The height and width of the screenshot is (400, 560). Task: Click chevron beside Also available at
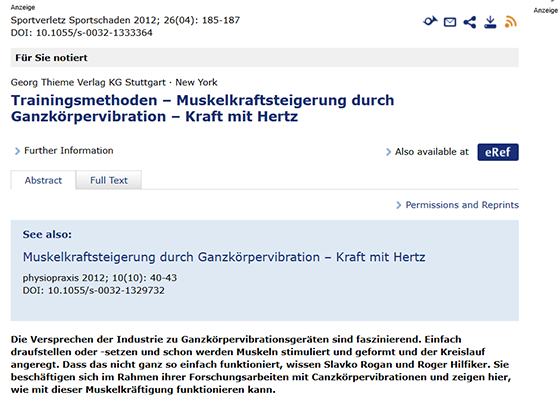point(389,152)
